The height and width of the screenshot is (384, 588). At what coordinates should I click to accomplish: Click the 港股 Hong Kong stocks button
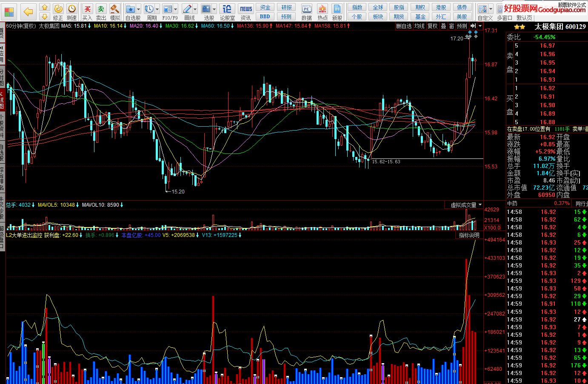tap(441, 7)
